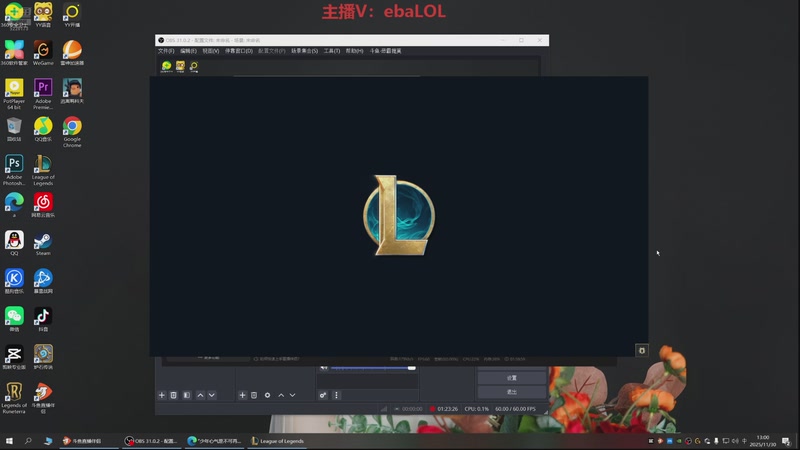Mute the audio mixer speaker icon

pos(324,368)
